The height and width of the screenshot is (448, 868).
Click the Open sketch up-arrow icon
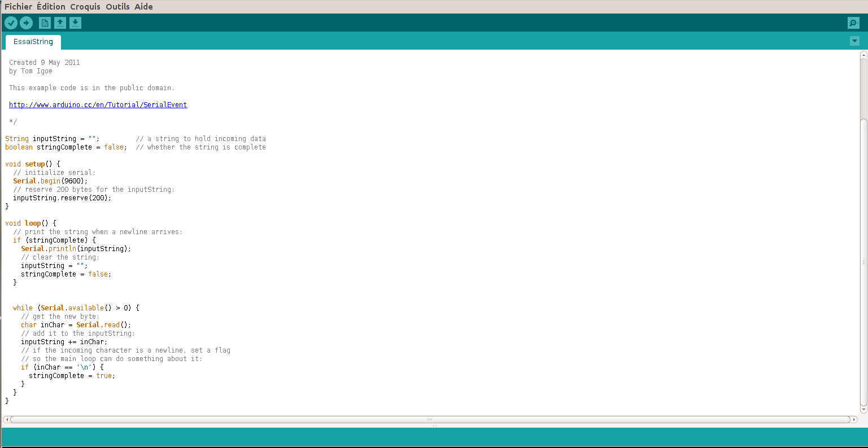pos(60,23)
